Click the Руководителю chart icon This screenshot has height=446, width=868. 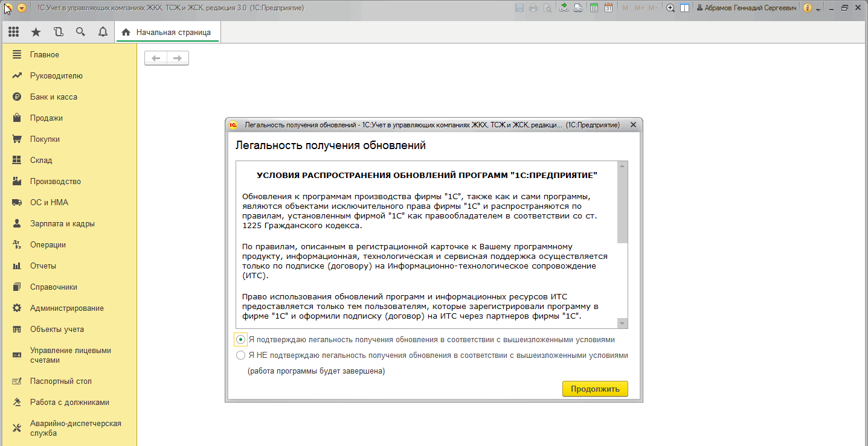[x=18, y=75]
